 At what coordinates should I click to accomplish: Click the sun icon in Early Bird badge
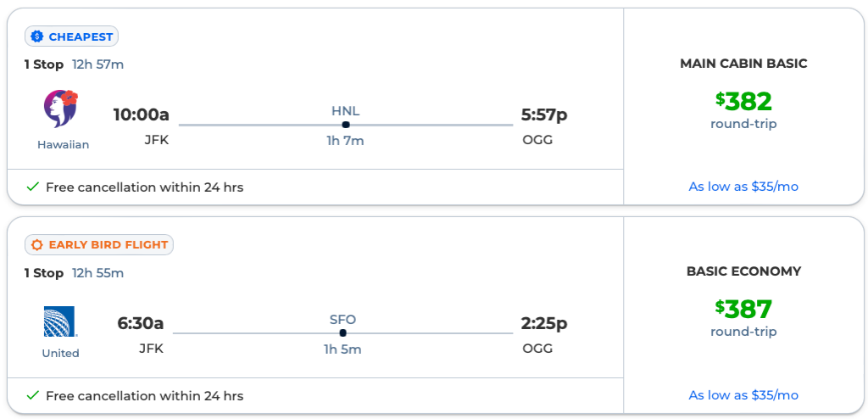[x=36, y=245]
